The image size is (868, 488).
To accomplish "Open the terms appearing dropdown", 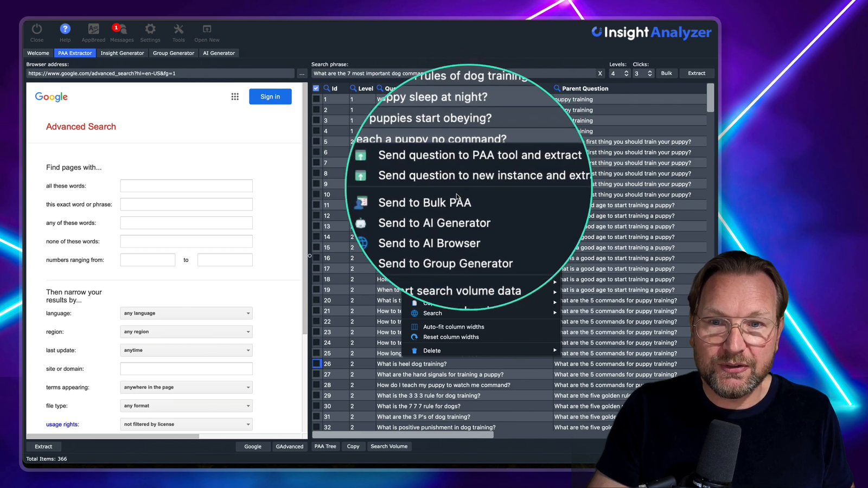I will pos(186,387).
